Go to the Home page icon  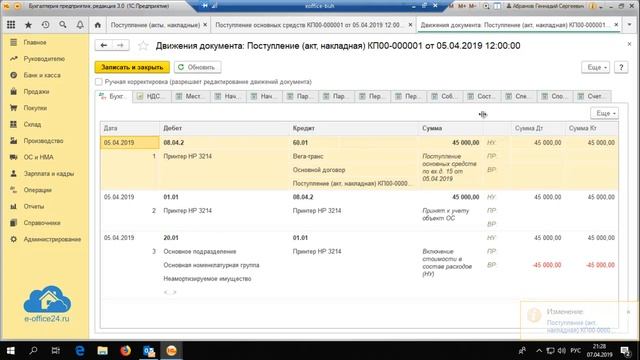coord(98,25)
